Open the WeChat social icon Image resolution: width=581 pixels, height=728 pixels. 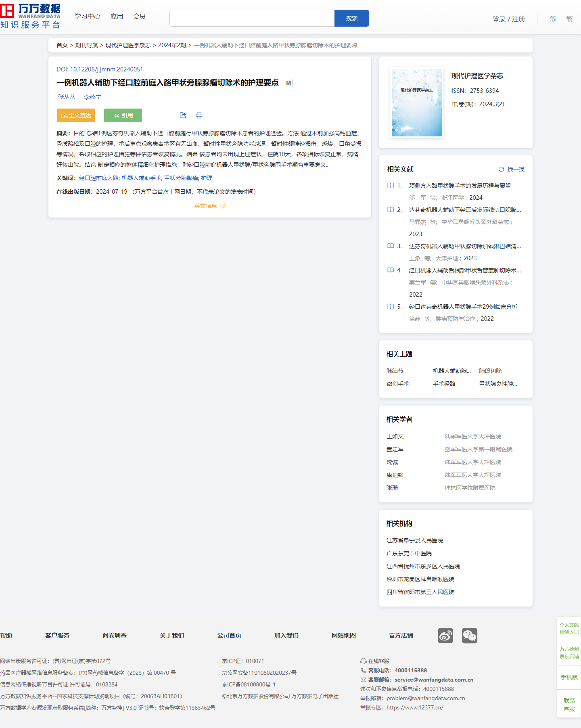pos(470,636)
